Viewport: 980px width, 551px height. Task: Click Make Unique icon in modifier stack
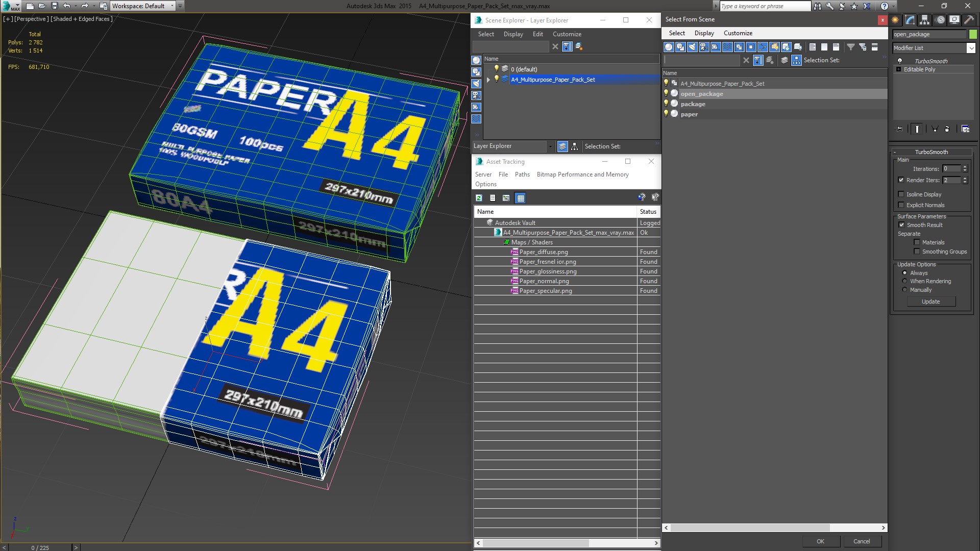pyautogui.click(x=935, y=129)
